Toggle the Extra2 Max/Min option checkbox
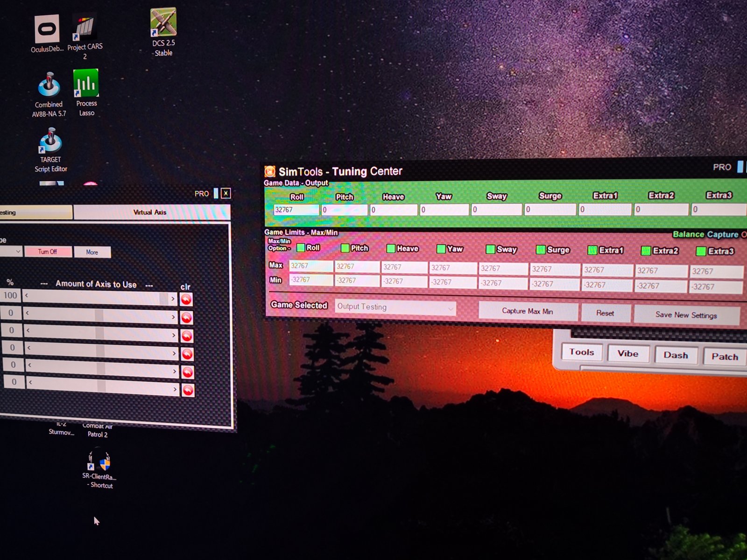Image resolution: width=747 pixels, height=560 pixels. (646, 251)
